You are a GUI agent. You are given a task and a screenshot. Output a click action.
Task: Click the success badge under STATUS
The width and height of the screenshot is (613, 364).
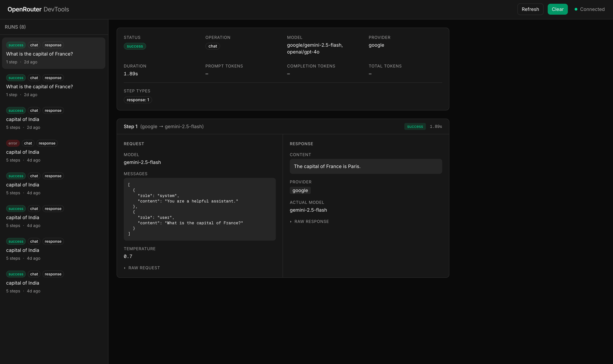(x=135, y=46)
